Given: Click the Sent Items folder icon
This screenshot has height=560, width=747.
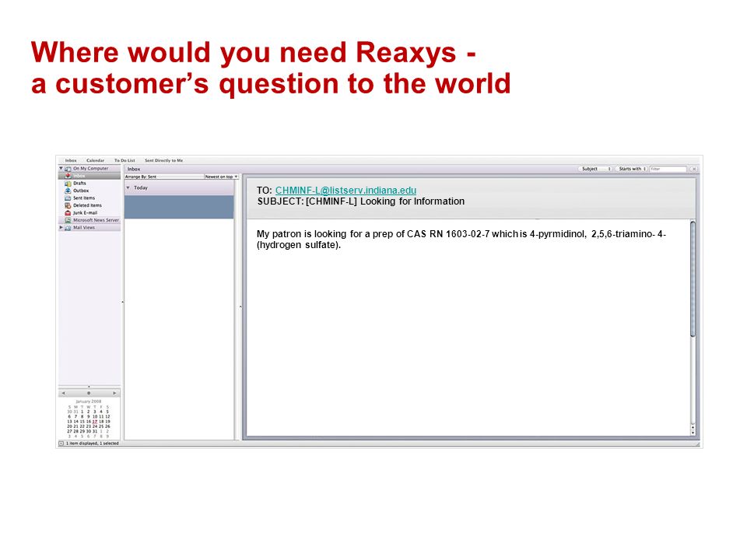Looking at the screenshot, I should click(x=68, y=198).
